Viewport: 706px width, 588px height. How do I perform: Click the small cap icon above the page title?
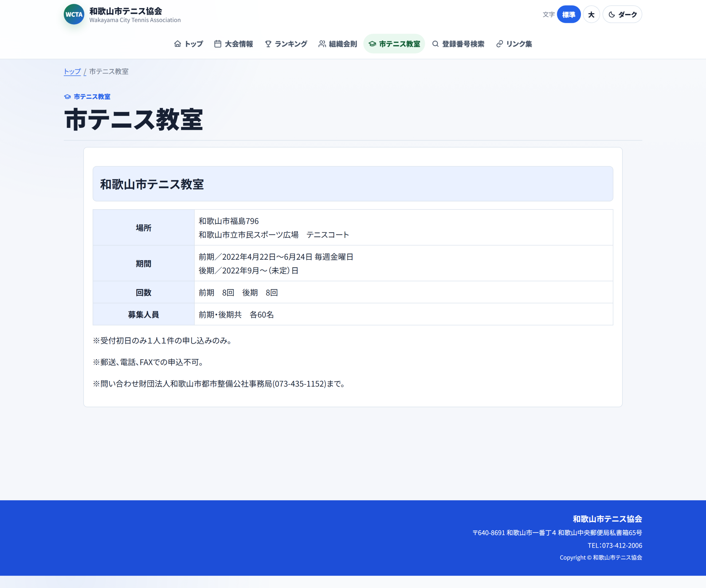pos(67,97)
